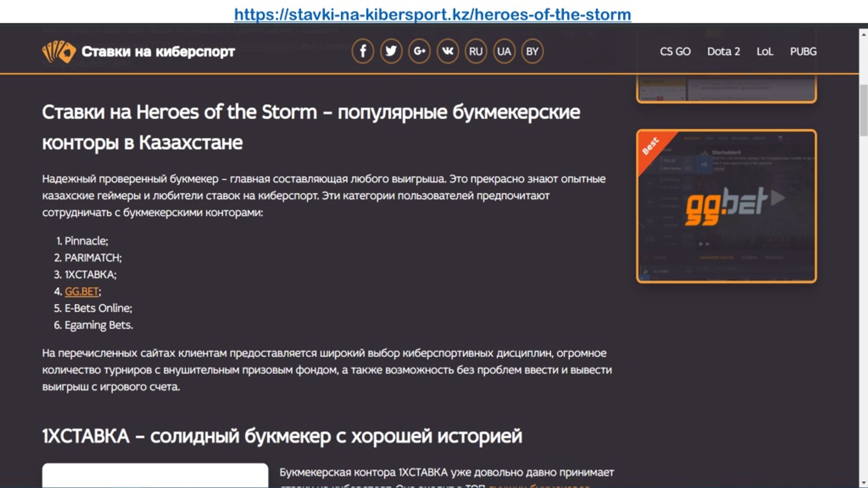
Task: Open the stavki-na-kibersport.kz URL link
Action: click(x=433, y=14)
